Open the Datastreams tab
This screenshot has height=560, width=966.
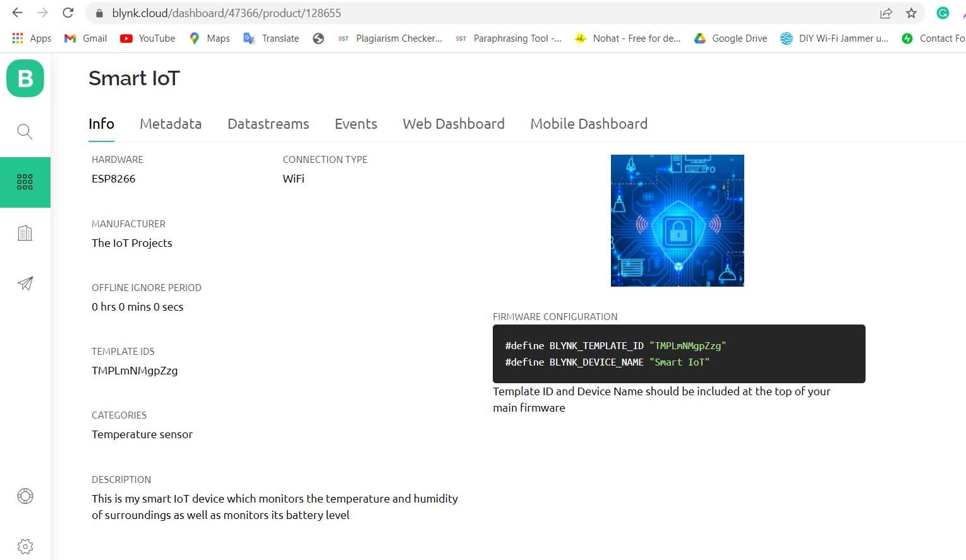tap(268, 124)
